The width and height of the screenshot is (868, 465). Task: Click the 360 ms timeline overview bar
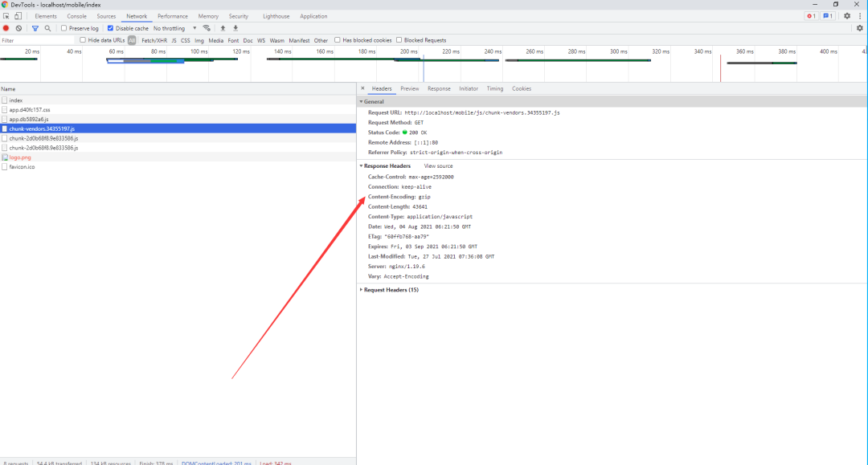click(762, 63)
